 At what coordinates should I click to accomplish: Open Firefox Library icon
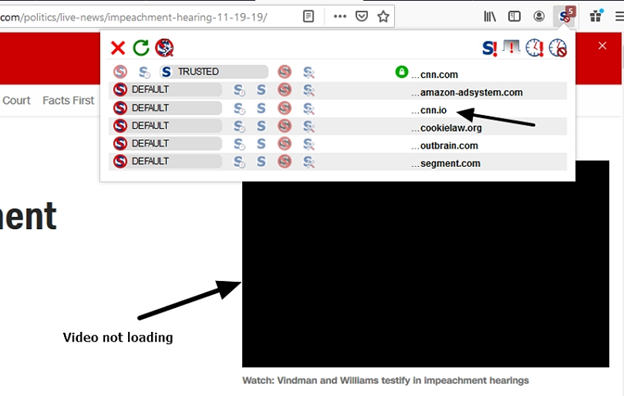click(489, 16)
